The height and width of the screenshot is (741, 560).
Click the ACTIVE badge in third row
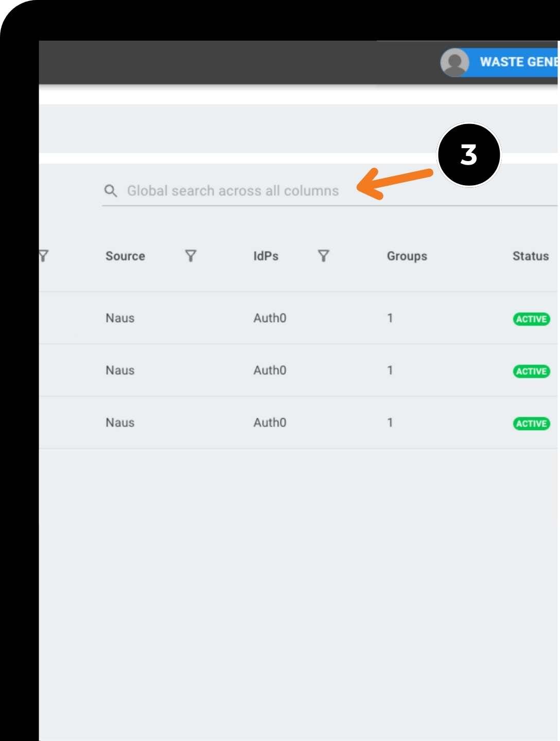(x=532, y=424)
